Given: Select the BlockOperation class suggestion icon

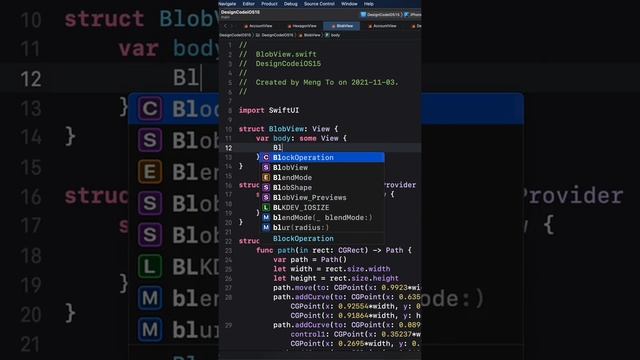Looking at the screenshot, I should pos(266,158).
